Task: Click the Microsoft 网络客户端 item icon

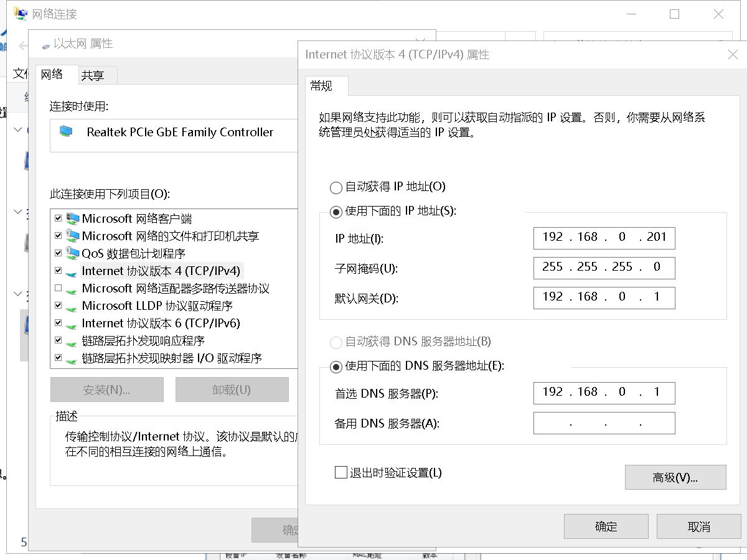Action: (x=73, y=219)
